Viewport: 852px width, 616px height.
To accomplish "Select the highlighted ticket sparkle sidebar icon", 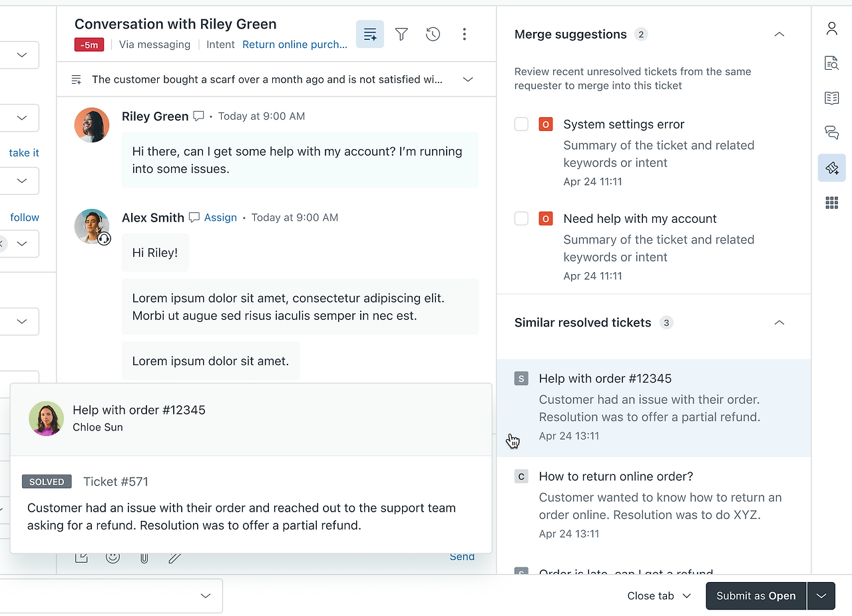I will pyautogui.click(x=832, y=168).
